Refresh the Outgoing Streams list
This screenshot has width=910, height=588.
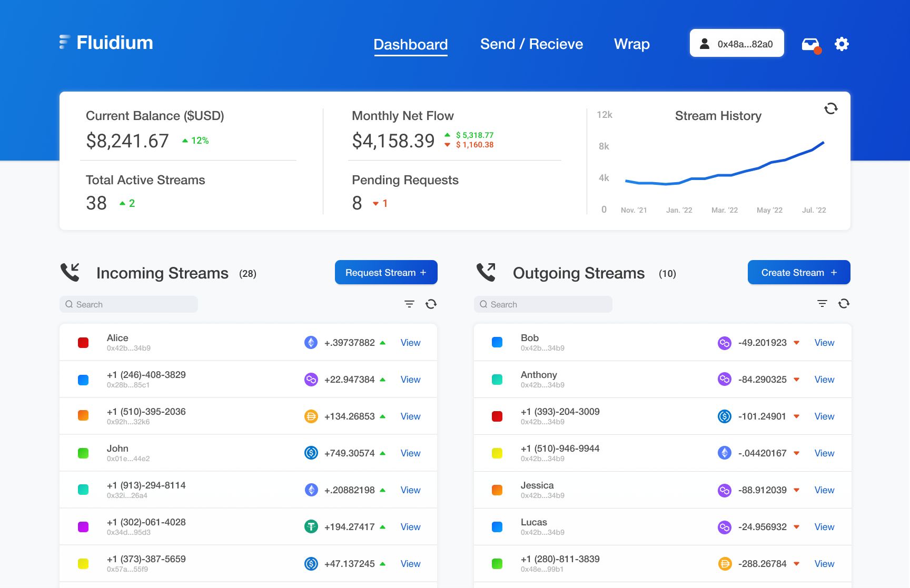pyautogui.click(x=844, y=304)
